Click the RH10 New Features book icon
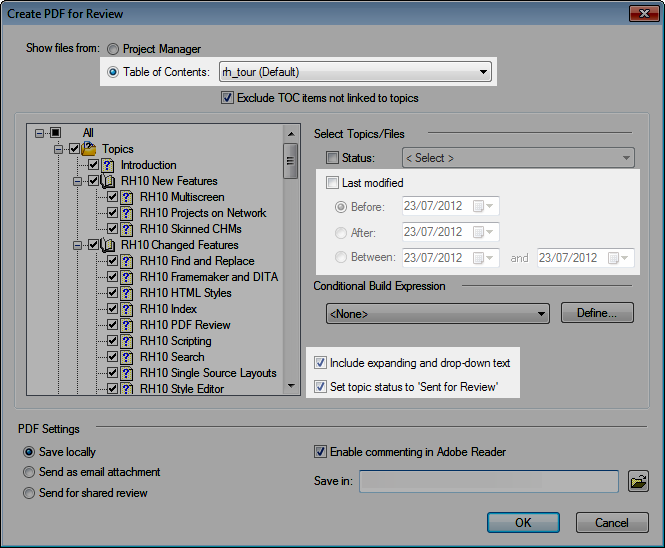The width and height of the screenshot is (665, 548). pyautogui.click(x=108, y=181)
